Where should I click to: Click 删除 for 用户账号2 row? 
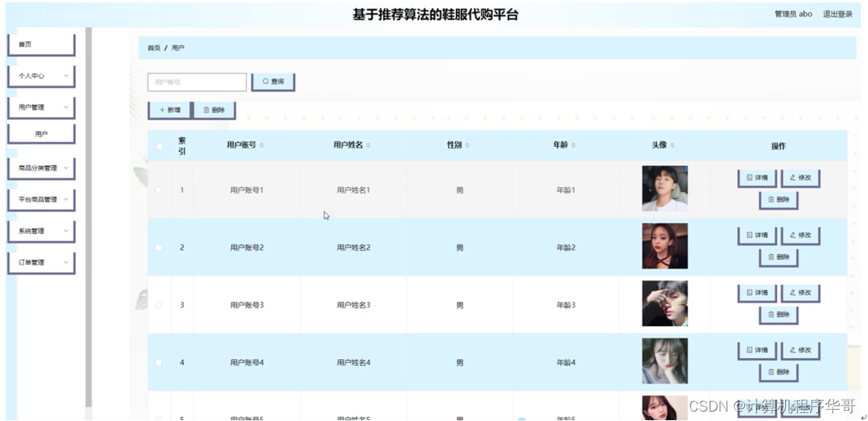pos(778,257)
